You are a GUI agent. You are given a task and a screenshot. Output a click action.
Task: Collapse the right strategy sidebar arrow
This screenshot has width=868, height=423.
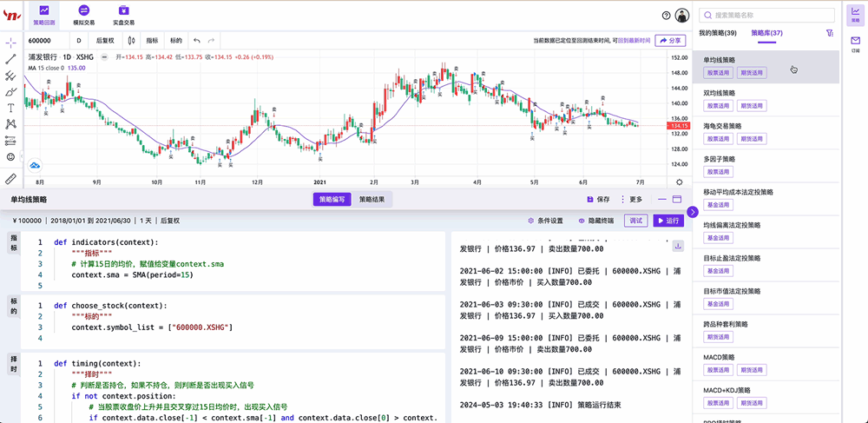pyautogui.click(x=692, y=212)
